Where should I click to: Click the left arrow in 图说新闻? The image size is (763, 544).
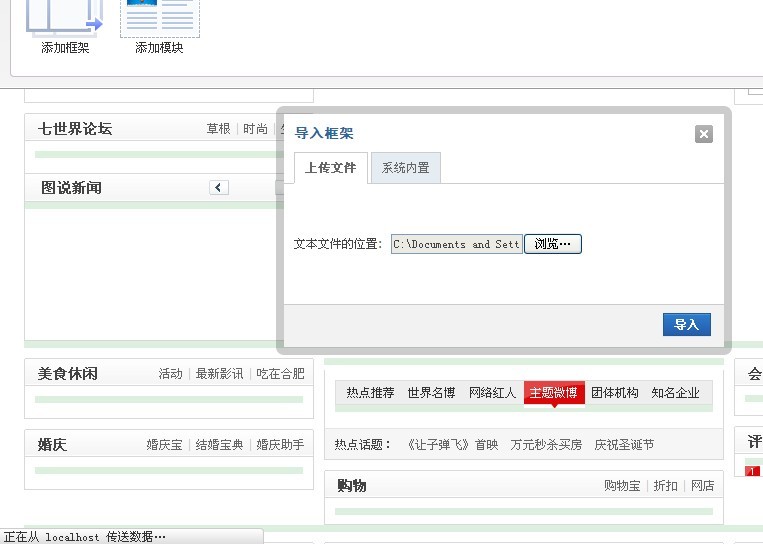pyautogui.click(x=219, y=187)
